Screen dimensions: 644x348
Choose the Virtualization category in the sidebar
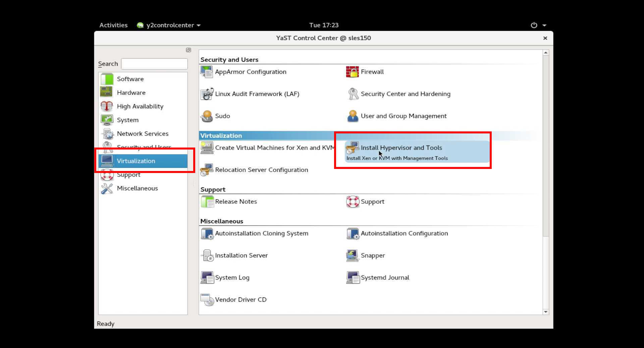pos(143,161)
